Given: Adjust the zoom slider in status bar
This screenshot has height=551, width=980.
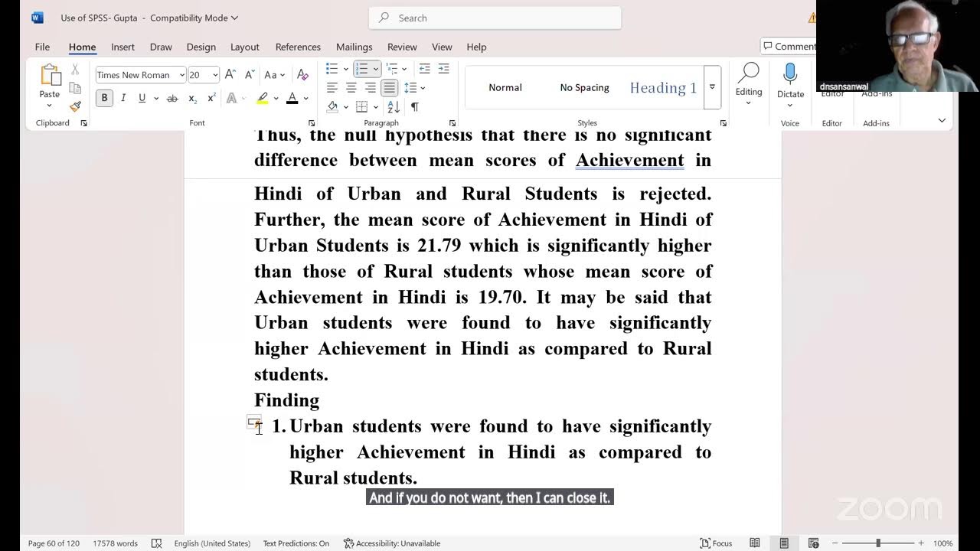Looking at the screenshot, I should click(x=878, y=543).
